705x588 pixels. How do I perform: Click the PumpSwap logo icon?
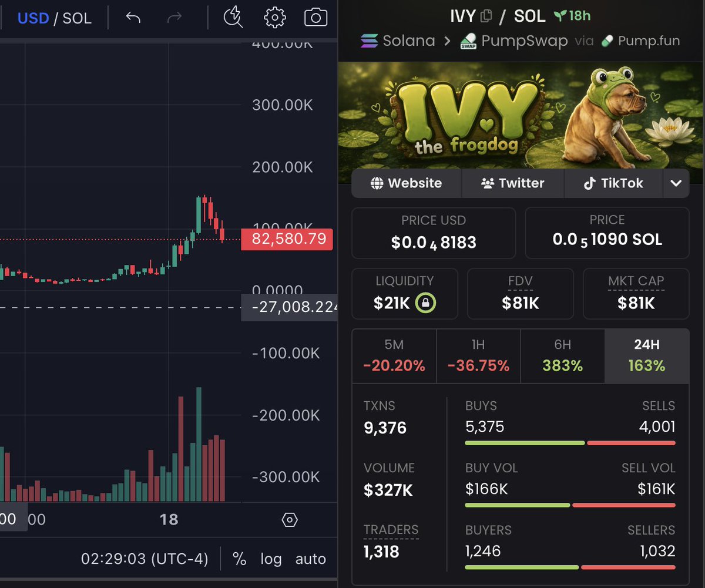coord(468,41)
